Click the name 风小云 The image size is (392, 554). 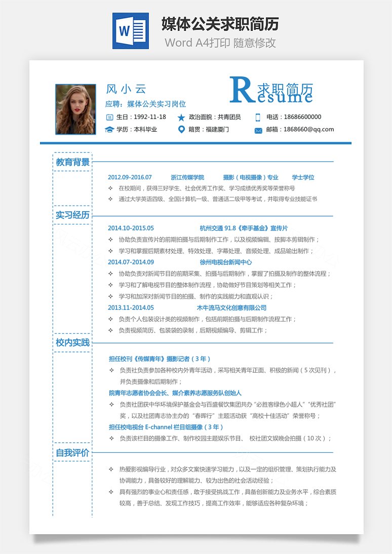(x=126, y=89)
